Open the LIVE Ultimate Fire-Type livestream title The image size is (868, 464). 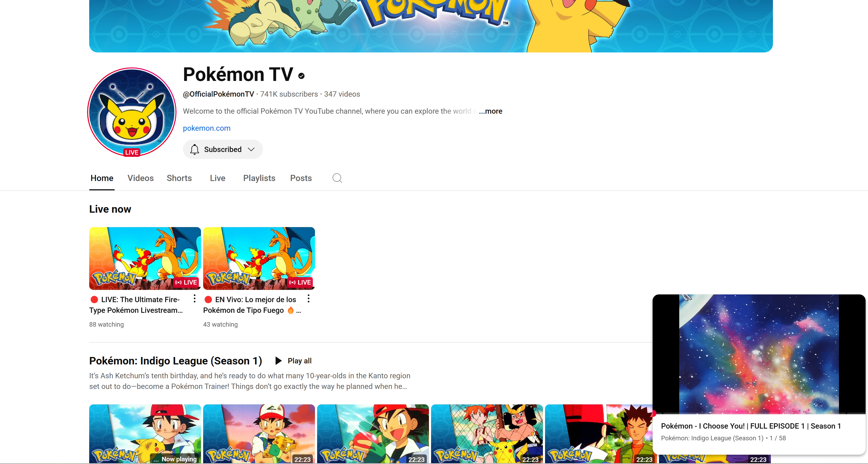[x=136, y=305]
